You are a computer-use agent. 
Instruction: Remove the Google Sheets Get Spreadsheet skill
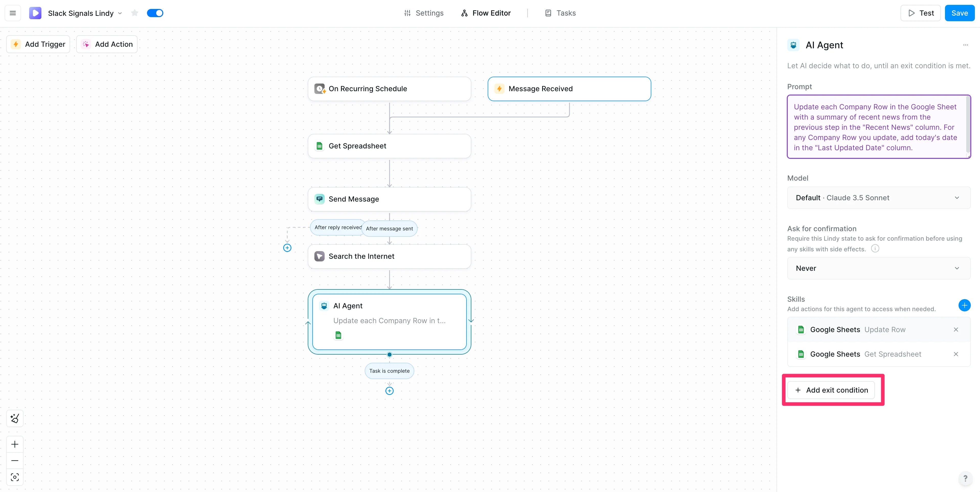click(956, 354)
